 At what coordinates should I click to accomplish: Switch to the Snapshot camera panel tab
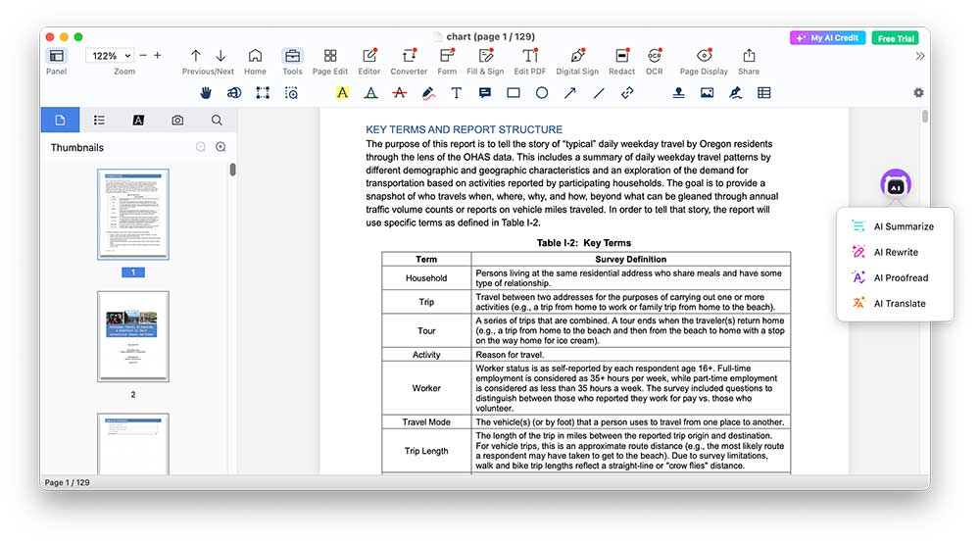click(x=177, y=120)
